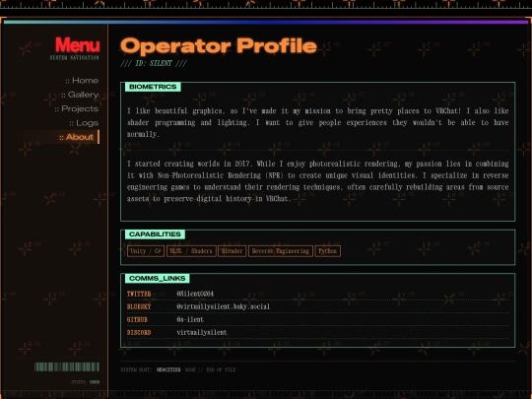The width and height of the screenshot is (532, 399).
Task: Click the BIOMETRICS section label
Action: tap(153, 87)
